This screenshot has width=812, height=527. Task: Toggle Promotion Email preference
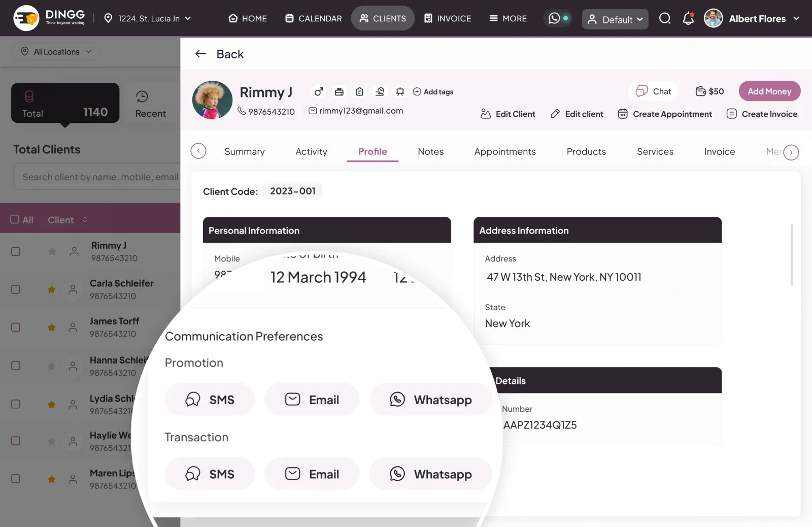pos(312,400)
